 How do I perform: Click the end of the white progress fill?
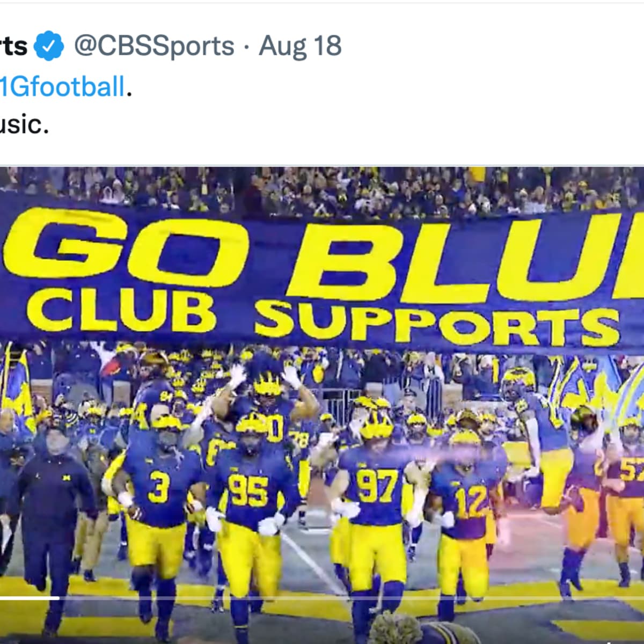click(x=58, y=598)
